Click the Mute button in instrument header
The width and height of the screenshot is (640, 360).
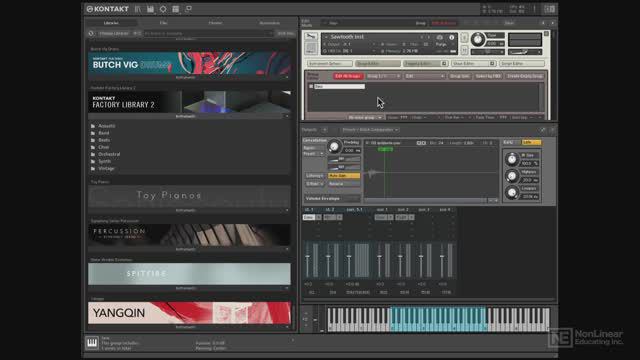point(464,50)
